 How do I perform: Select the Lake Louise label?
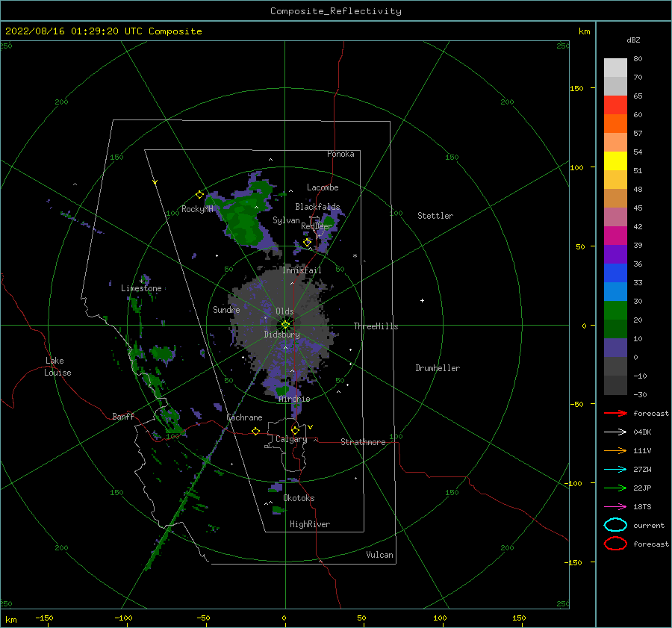[57, 367]
